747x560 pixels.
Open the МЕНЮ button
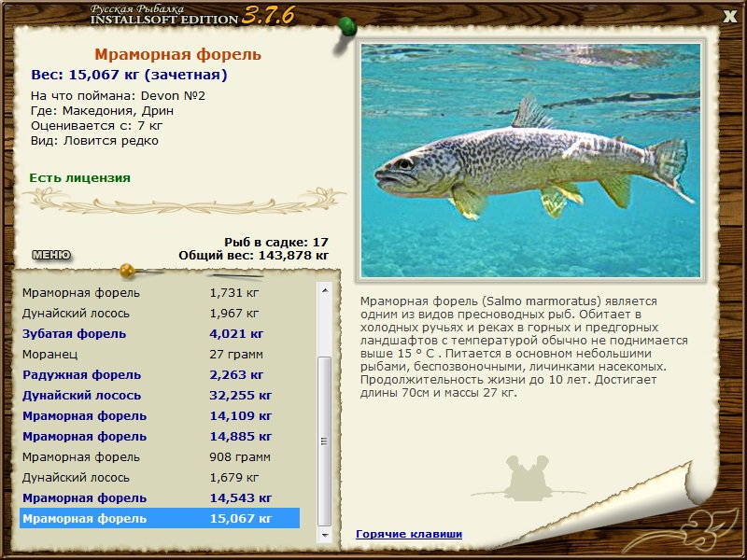pos(51,255)
